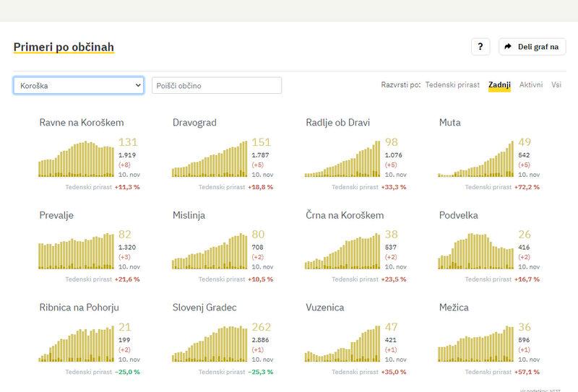This screenshot has height=392, width=578.
Task: Click the question mark help button
Action: 480,47
